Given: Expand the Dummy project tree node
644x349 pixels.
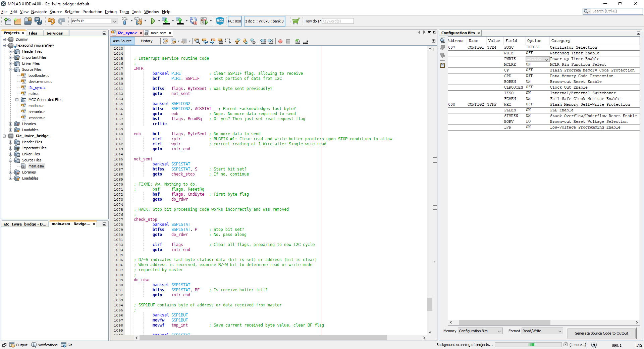Looking at the screenshot, I should tap(4, 39).
